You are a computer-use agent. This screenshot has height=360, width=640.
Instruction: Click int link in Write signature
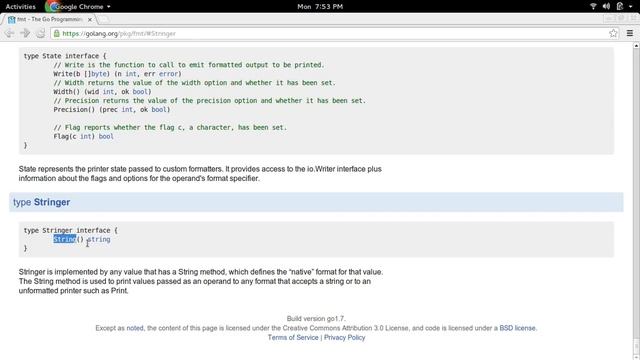click(x=131, y=74)
